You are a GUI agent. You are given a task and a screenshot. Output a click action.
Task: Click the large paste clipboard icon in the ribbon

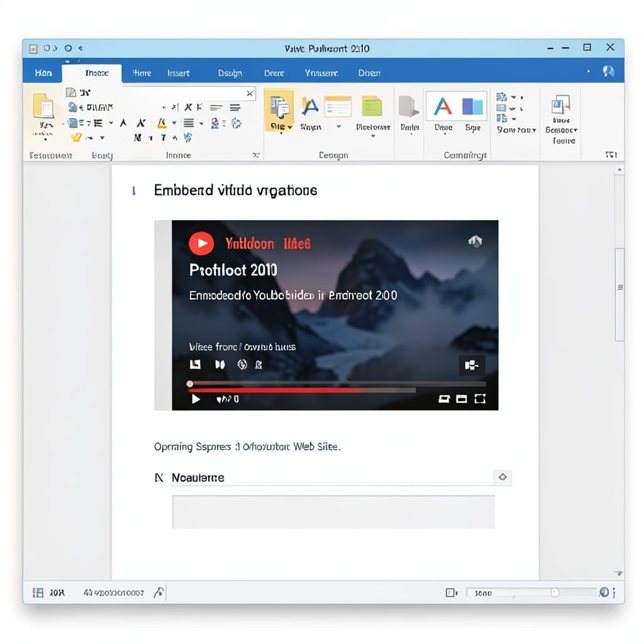[43, 106]
